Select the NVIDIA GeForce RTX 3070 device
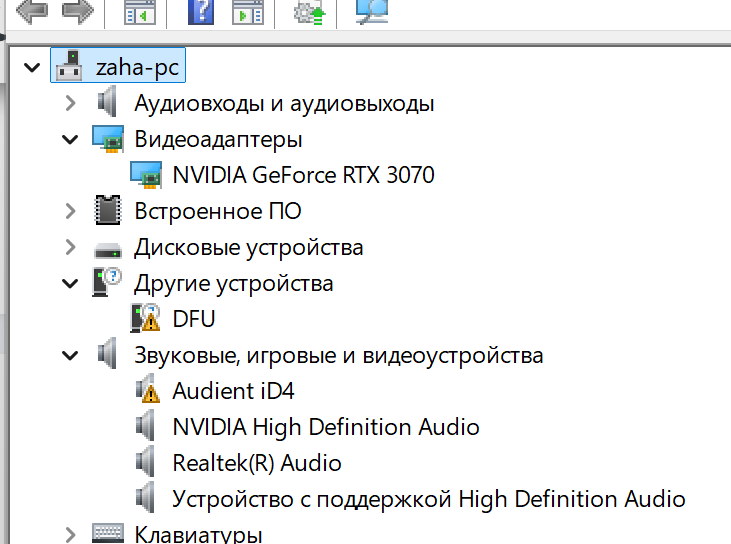The image size is (731, 544). click(x=303, y=175)
